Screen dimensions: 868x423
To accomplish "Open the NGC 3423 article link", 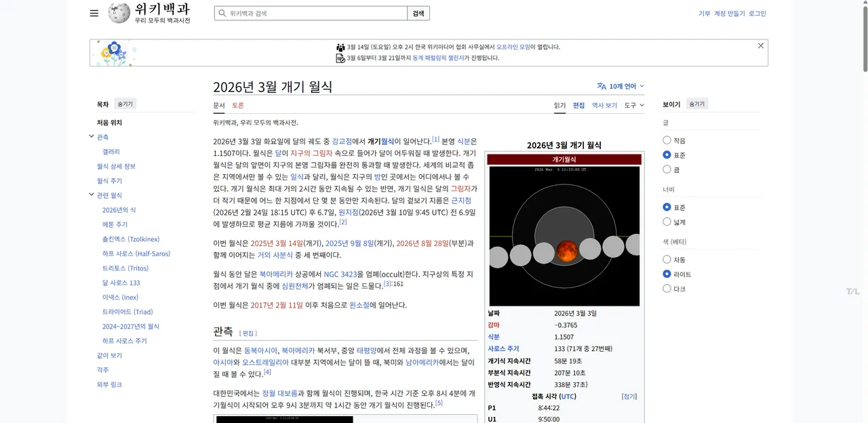I will click(x=340, y=275).
